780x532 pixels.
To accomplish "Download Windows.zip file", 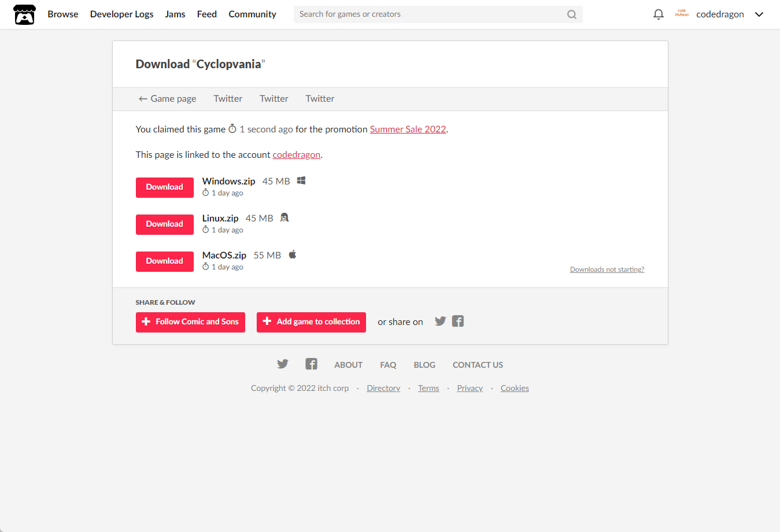I will pos(165,187).
